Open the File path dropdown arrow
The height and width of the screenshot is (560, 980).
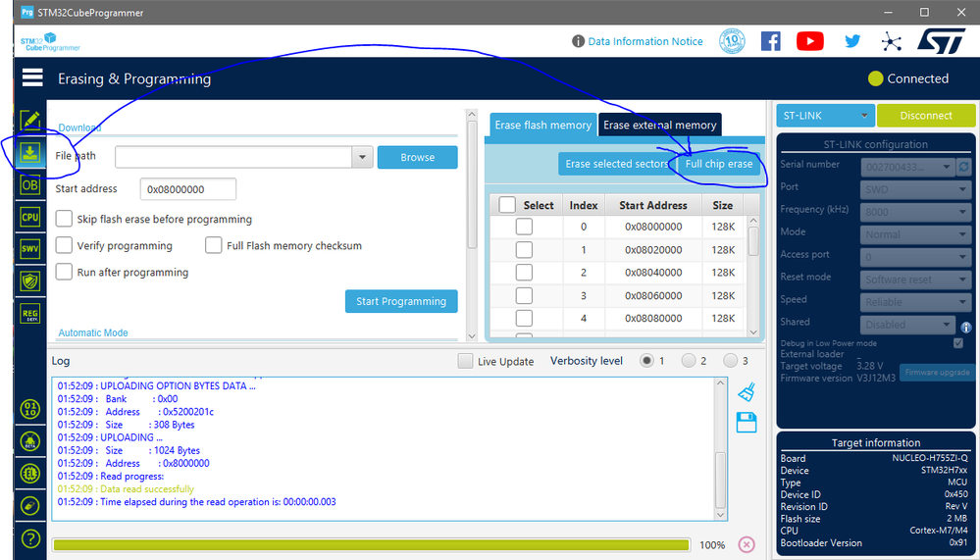coord(362,157)
